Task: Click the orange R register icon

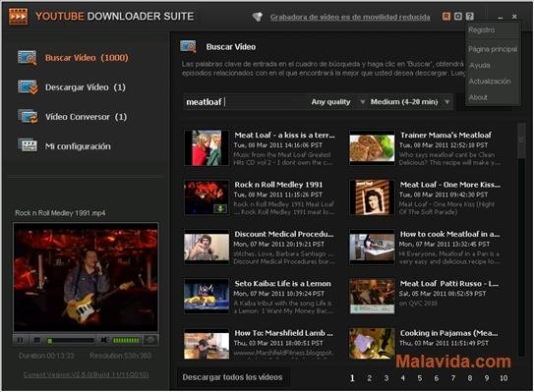Action: 446,17
